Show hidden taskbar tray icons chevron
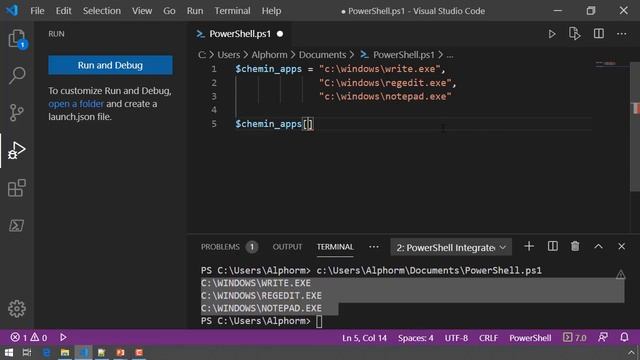This screenshot has width=640, height=360. (x=631, y=353)
